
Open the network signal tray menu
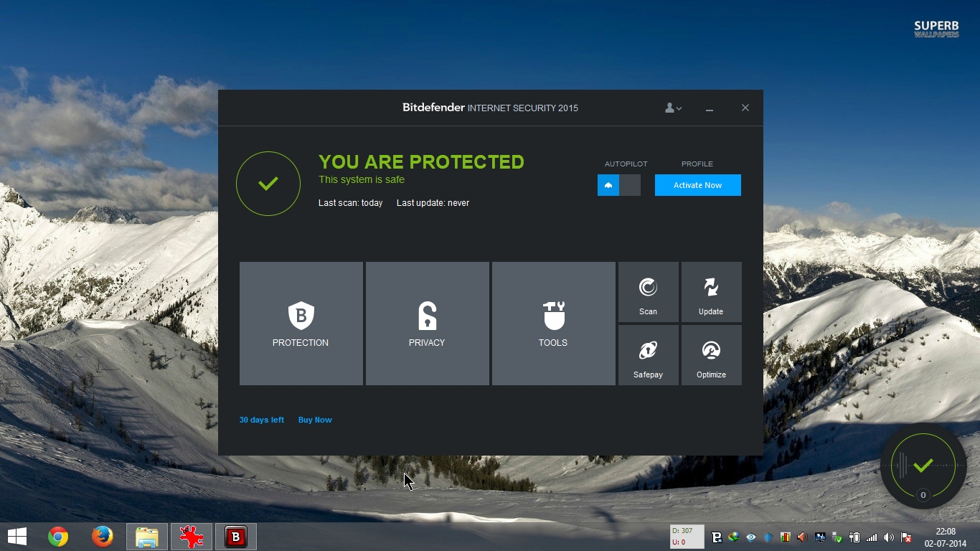871,537
